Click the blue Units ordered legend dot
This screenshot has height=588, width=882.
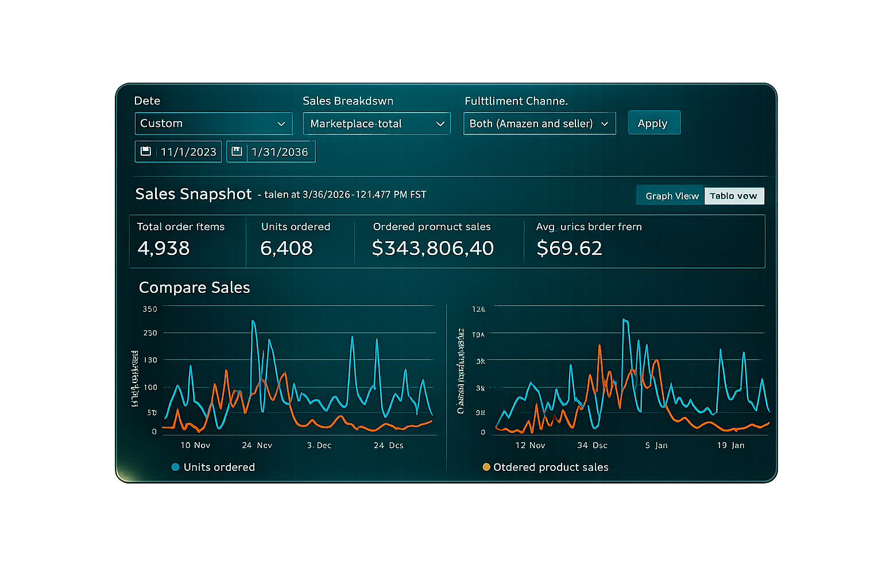pos(176,467)
